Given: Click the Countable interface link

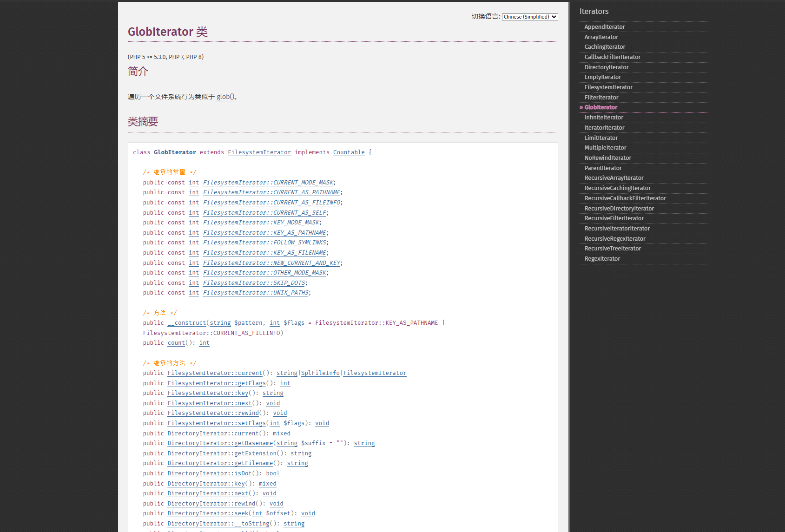Looking at the screenshot, I should [x=349, y=152].
